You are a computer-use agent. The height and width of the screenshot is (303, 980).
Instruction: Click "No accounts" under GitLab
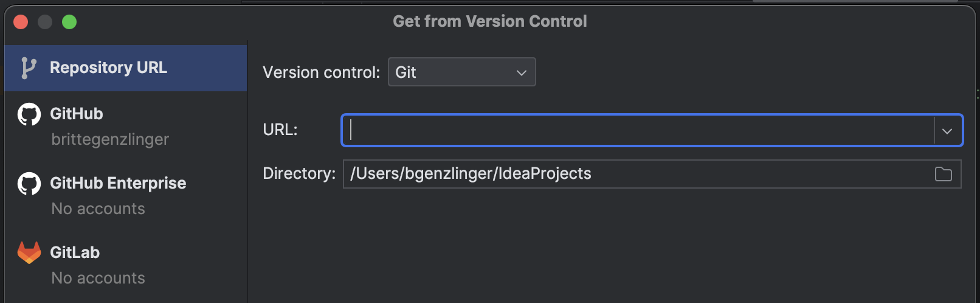pos(98,278)
